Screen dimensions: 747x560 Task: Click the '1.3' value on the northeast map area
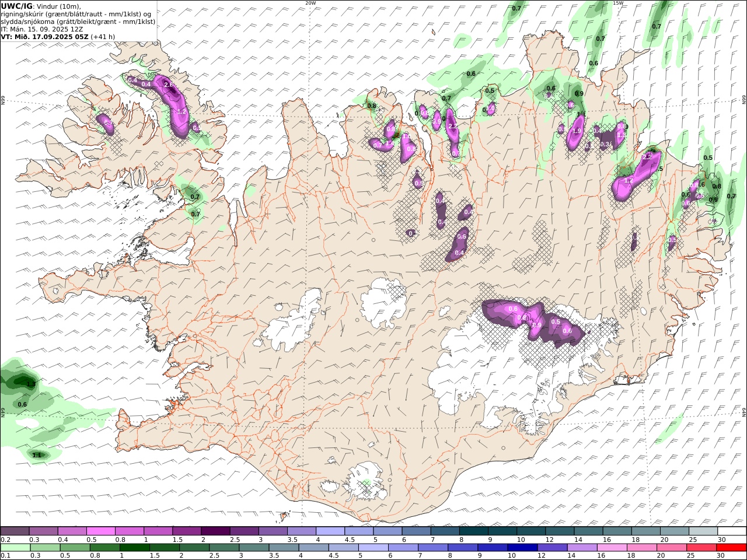pos(621,135)
